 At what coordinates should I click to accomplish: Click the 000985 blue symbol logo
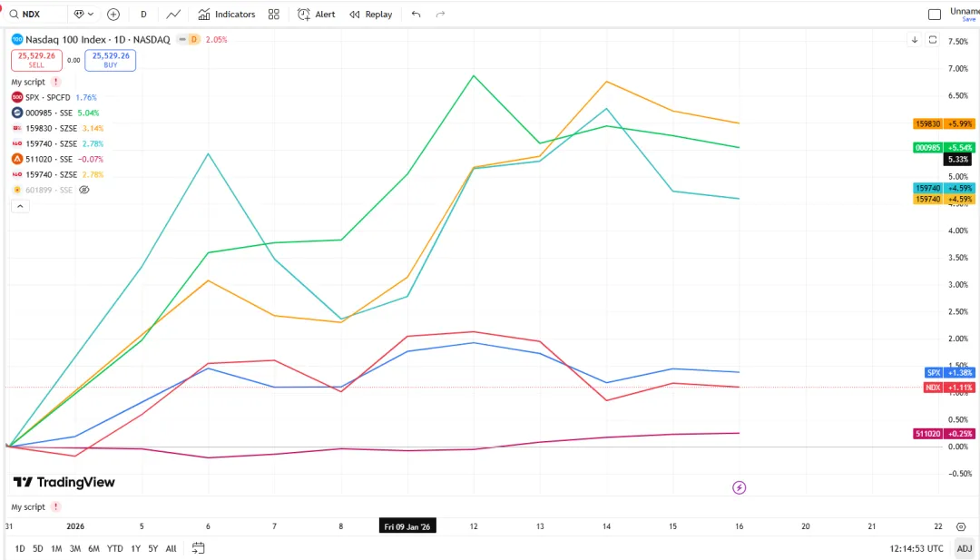tap(17, 113)
